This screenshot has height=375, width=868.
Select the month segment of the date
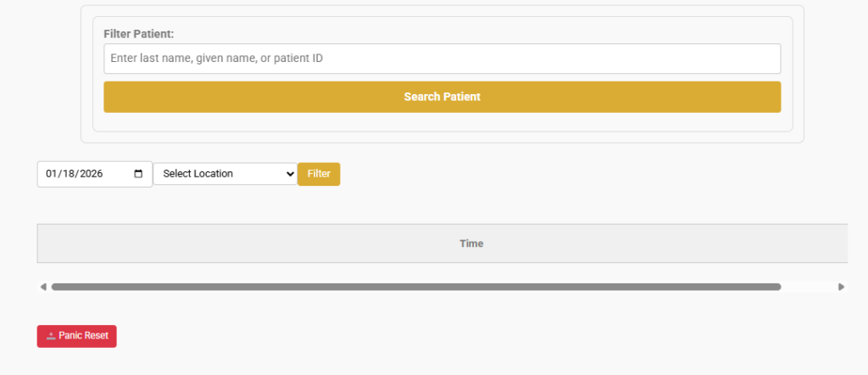pos(52,174)
